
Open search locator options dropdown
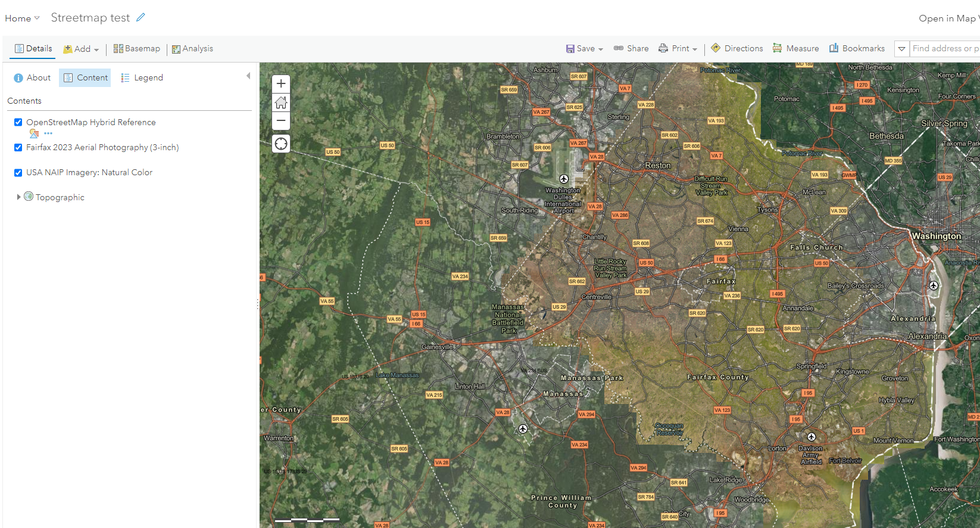point(902,49)
